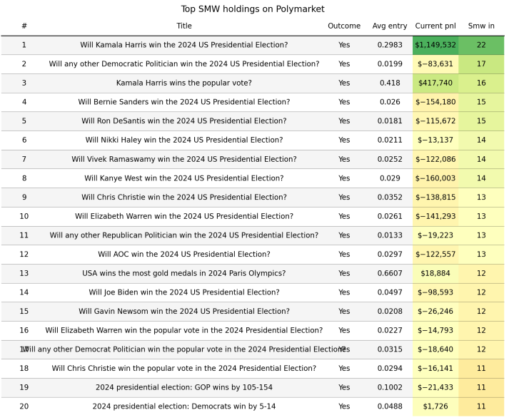The image size is (509, 420).
Task: Click the $−98,593 pnl cell
Action: (435, 292)
